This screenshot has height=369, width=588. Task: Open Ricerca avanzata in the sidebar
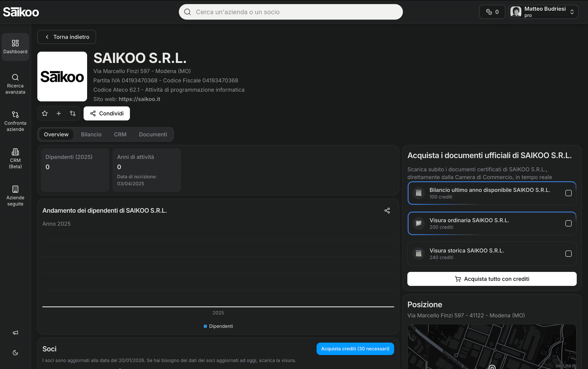pyautogui.click(x=15, y=84)
